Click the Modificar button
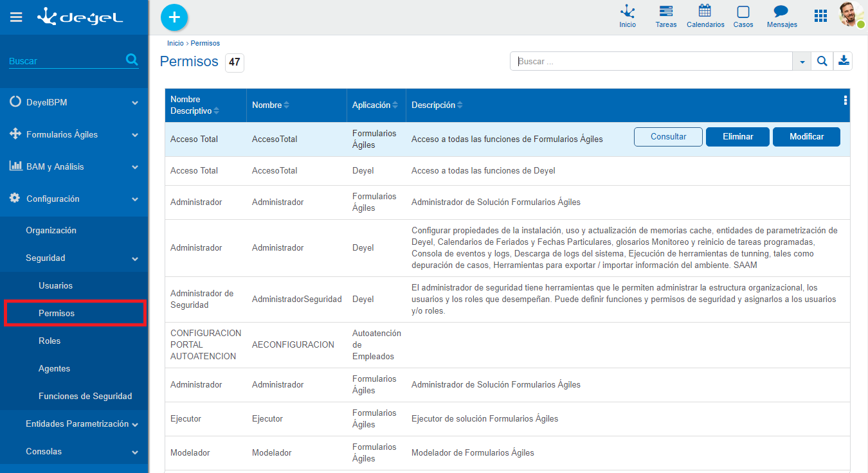Viewport: 868px width, 473px height. [806, 137]
